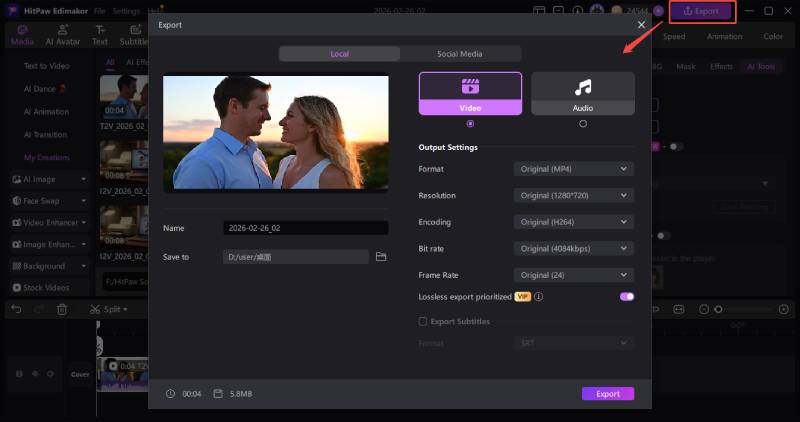Click the purple Export button in dialog
This screenshot has height=422, width=800.
pyautogui.click(x=607, y=394)
